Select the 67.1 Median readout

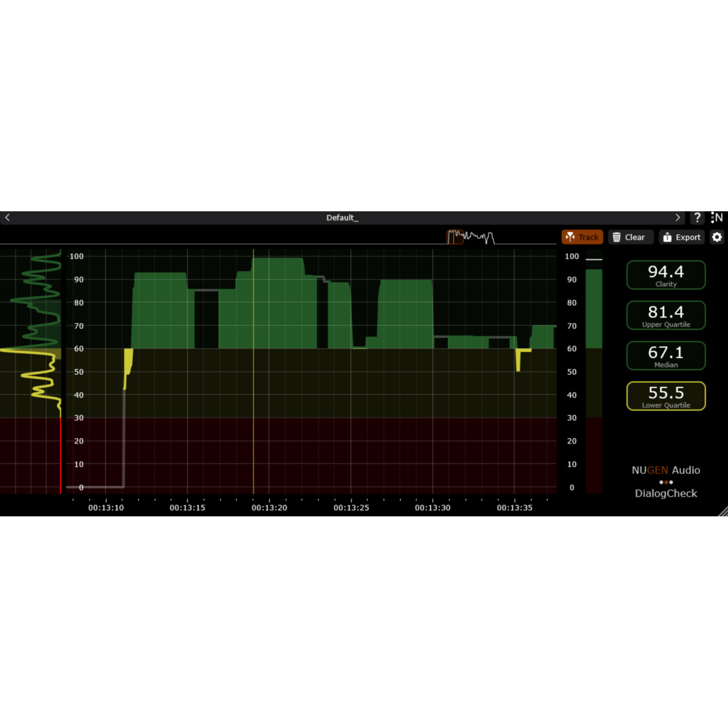(x=666, y=356)
